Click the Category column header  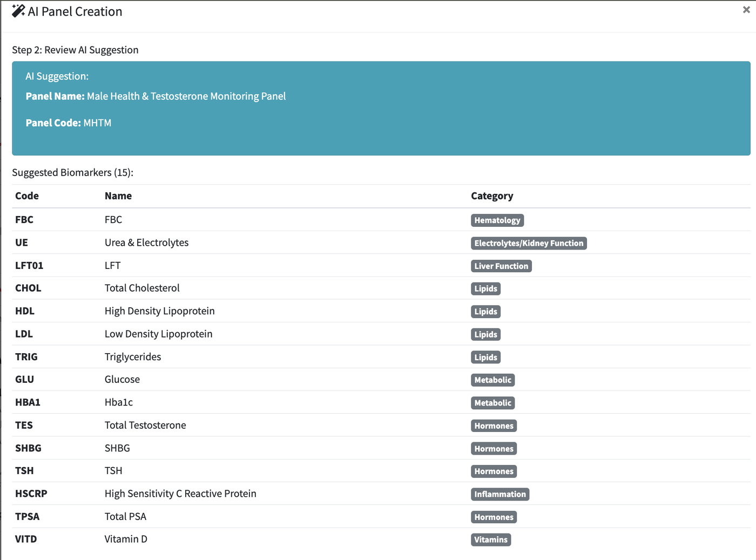(x=492, y=196)
